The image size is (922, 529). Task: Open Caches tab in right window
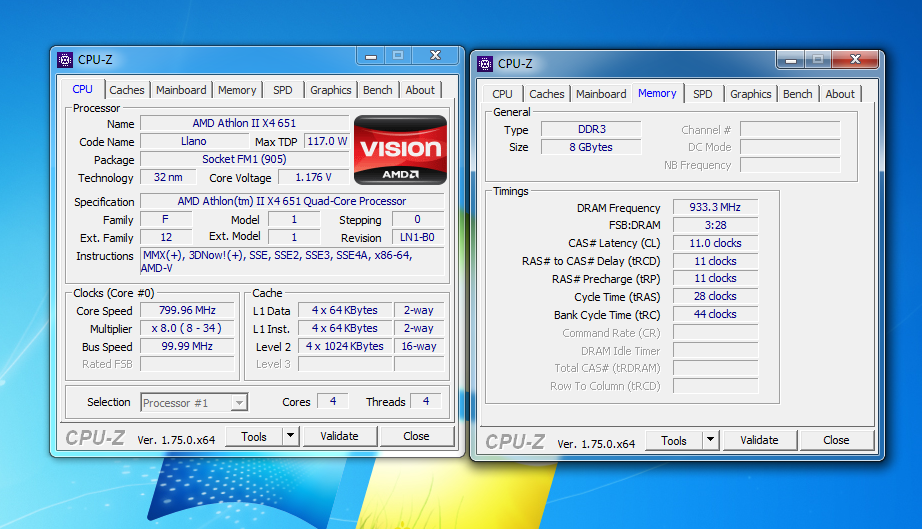point(546,94)
